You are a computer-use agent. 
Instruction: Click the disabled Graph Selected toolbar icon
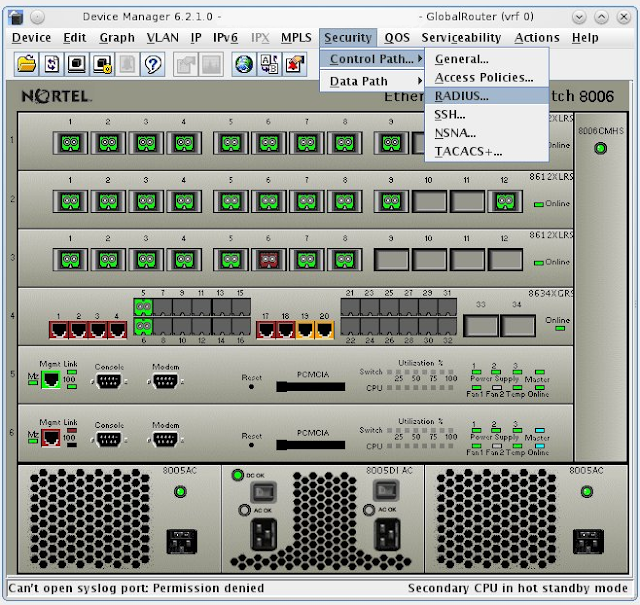point(211,64)
